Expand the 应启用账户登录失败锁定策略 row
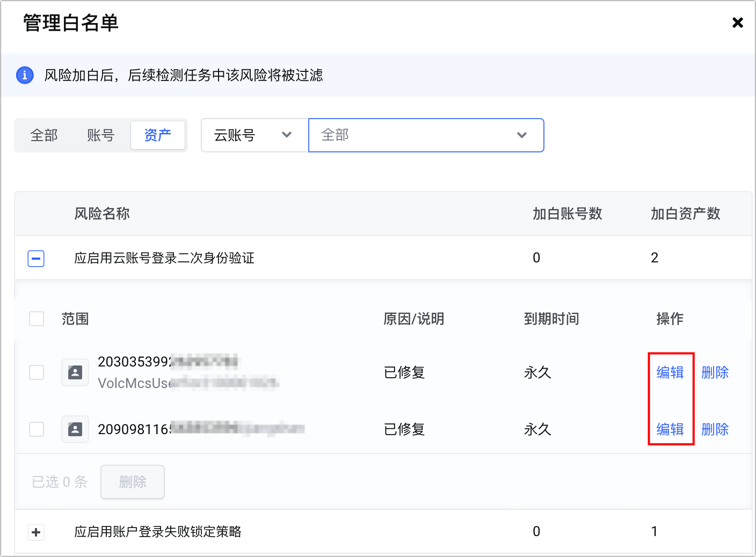756x557 pixels. [x=36, y=532]
